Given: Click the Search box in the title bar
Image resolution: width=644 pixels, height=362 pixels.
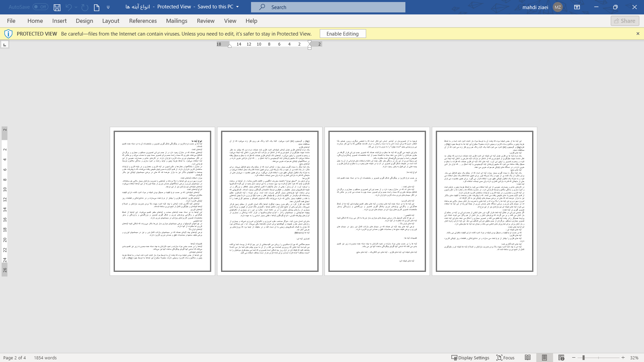Looking at the screenshot, I should (328, 7).
